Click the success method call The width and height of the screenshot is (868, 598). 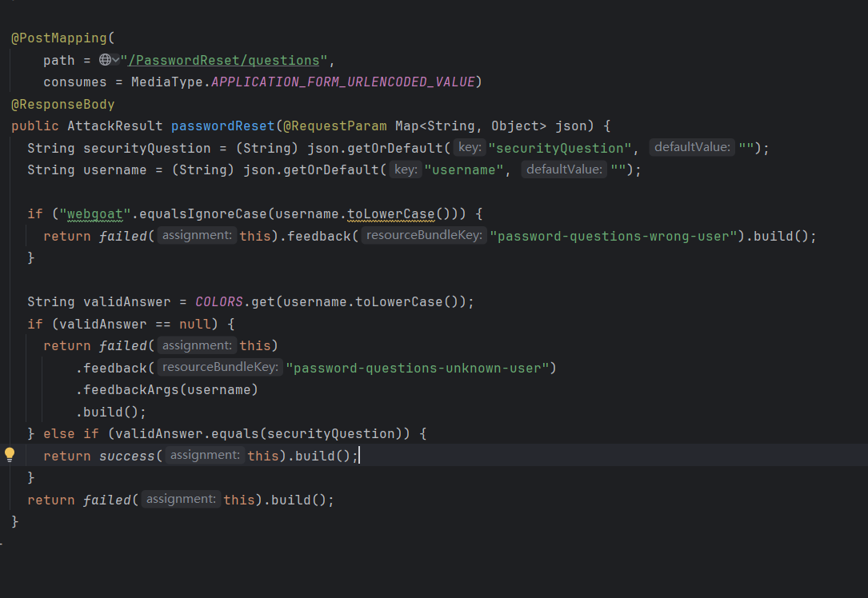pyautogui.click(x=127, y=456)
